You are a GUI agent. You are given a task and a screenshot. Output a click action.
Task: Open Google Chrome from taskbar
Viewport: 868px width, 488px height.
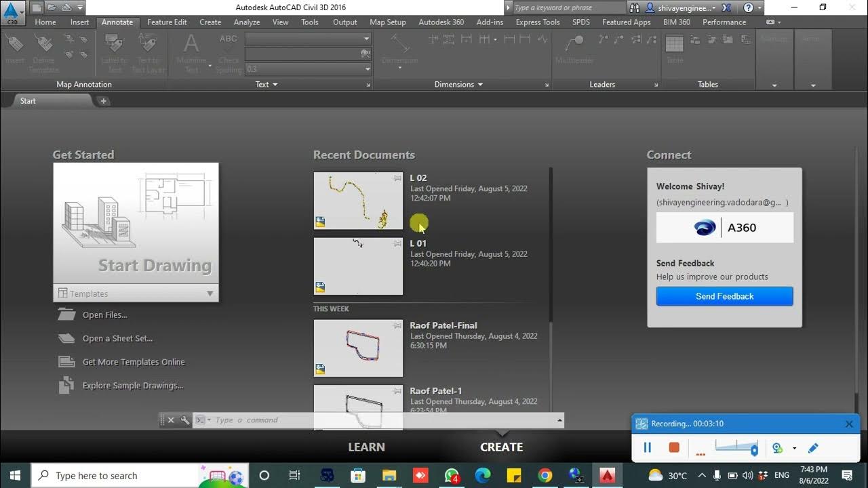pyautogui.click(x=545, y=475)
